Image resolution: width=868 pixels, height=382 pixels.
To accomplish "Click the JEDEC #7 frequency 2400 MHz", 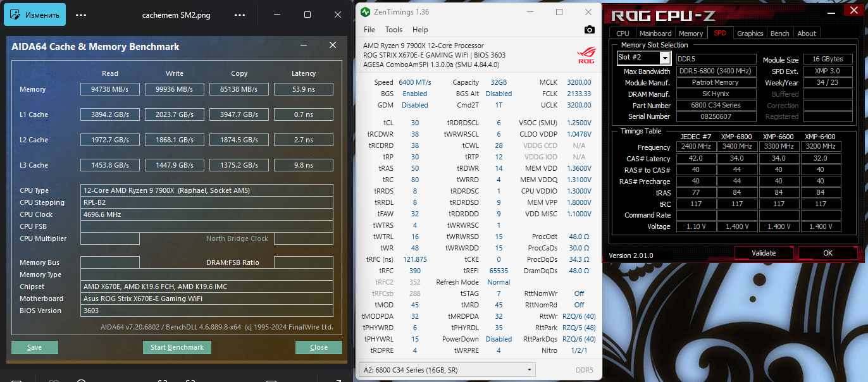I will point(695,147).
